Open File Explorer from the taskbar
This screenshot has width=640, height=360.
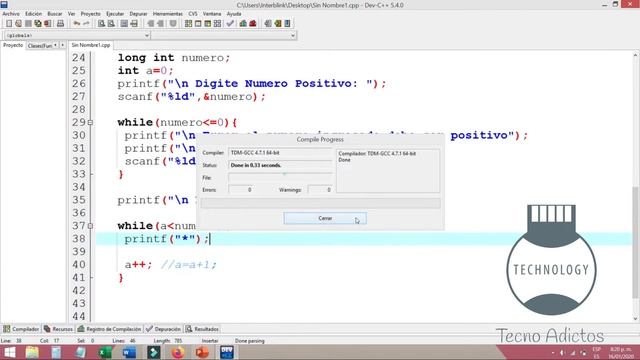click(x=32, y=352)
